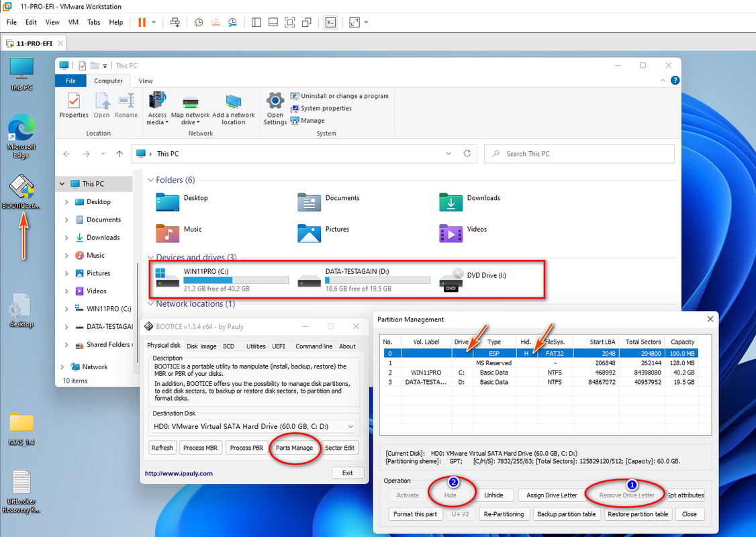Image resolution: width=756 pixels, height=537 pixels.
Task: Select the BOOTICE desktop shortcut icon
Action: tap(21, 192)
